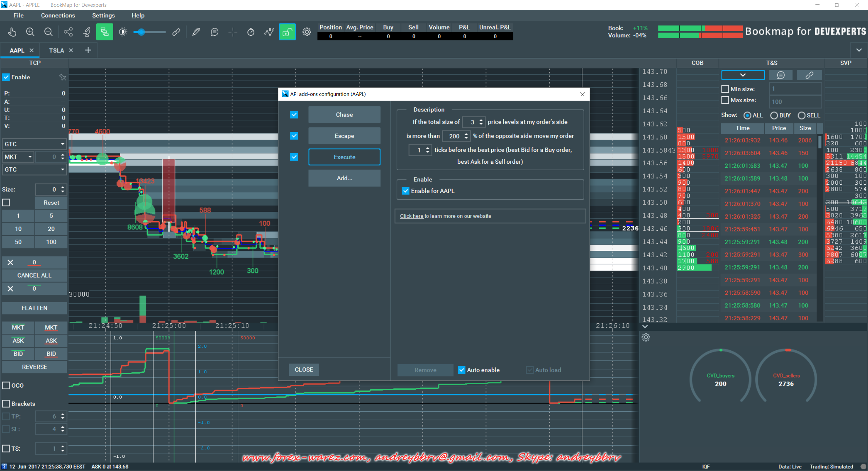Adjust the blue toolbar brightness slider
868x471 pixels.
(142, 32)
